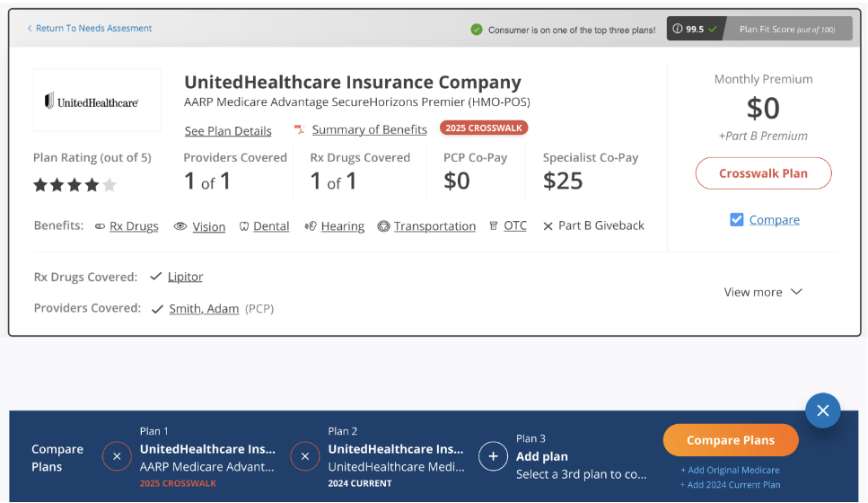
Task: Open the Vision benefit link
Action: (x=208, y=226)
